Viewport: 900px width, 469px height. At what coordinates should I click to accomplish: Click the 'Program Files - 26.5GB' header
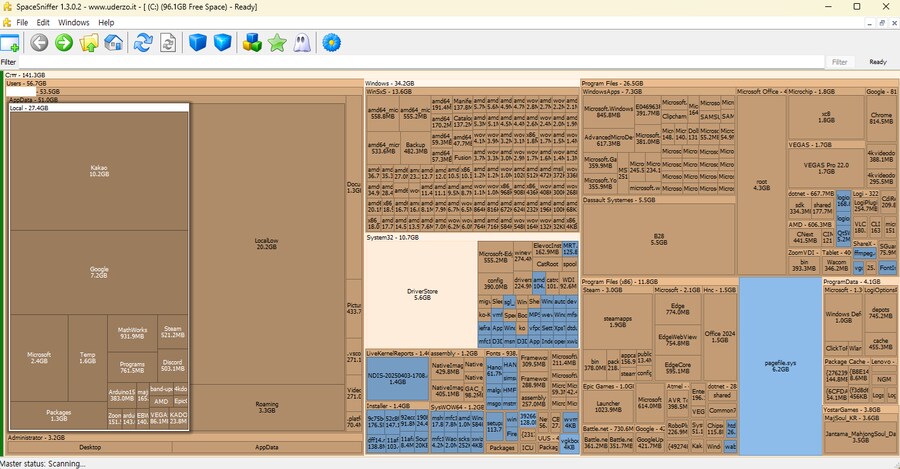[739, 83]
